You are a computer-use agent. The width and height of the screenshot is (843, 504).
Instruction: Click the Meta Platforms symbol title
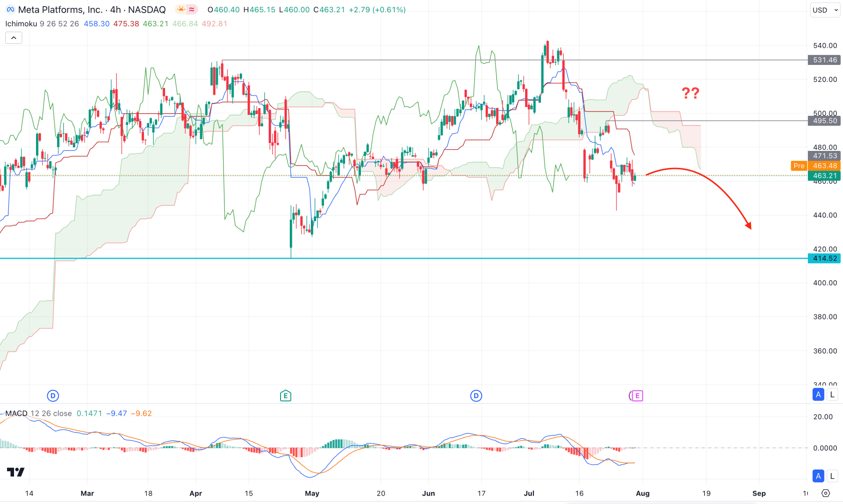[x=92, y=10]
